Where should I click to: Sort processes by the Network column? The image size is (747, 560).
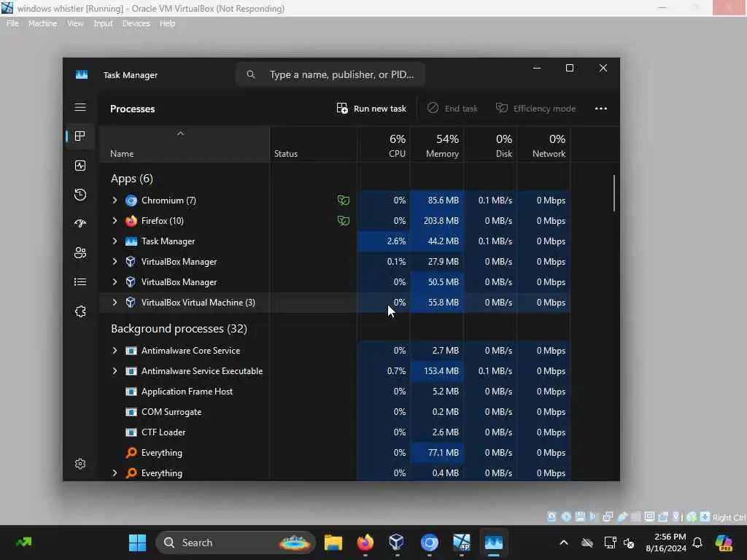tap(543, 145)
